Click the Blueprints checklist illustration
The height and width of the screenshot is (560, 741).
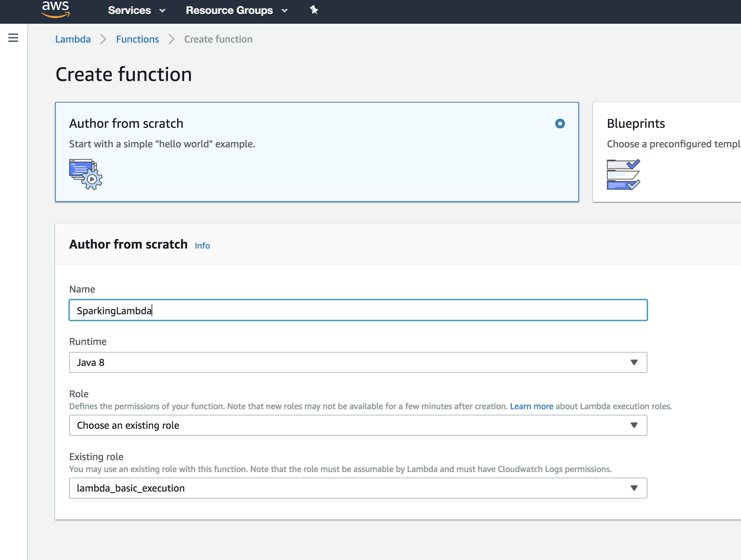click(x=623, y=174)
